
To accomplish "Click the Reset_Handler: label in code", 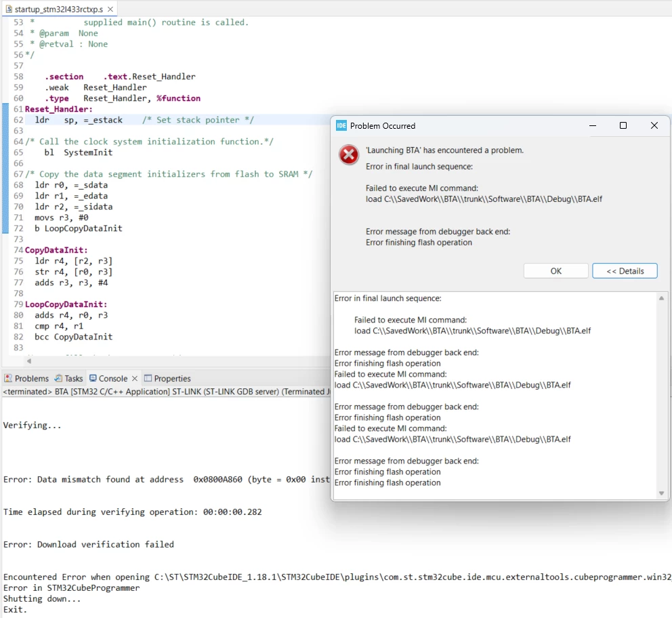I will coord(59,109).
